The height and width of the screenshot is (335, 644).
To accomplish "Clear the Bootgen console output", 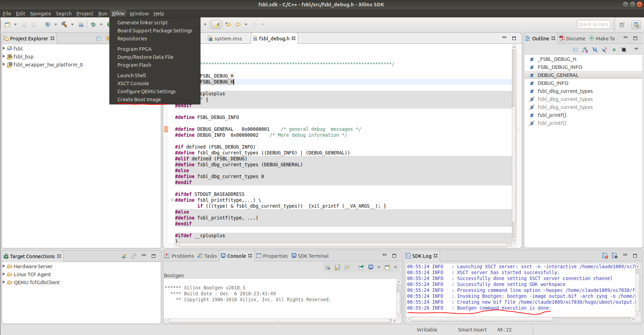I will tap(327, 267).
